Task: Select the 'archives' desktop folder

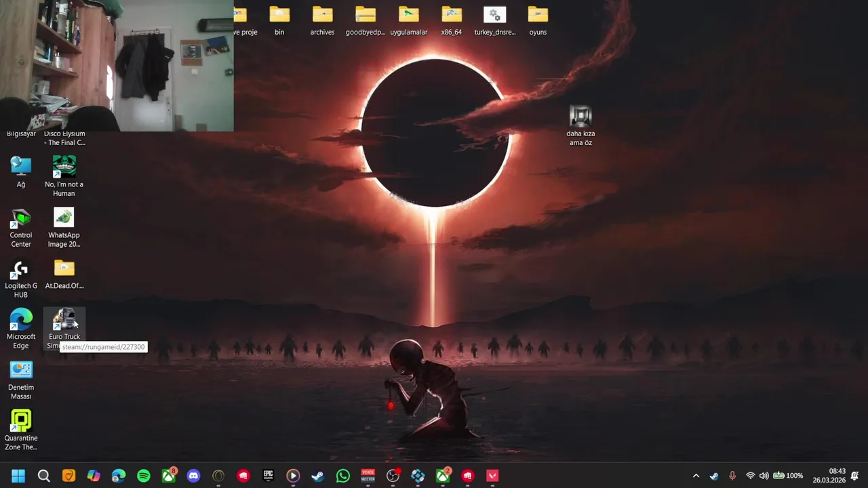Action: (x=322, y=20)
